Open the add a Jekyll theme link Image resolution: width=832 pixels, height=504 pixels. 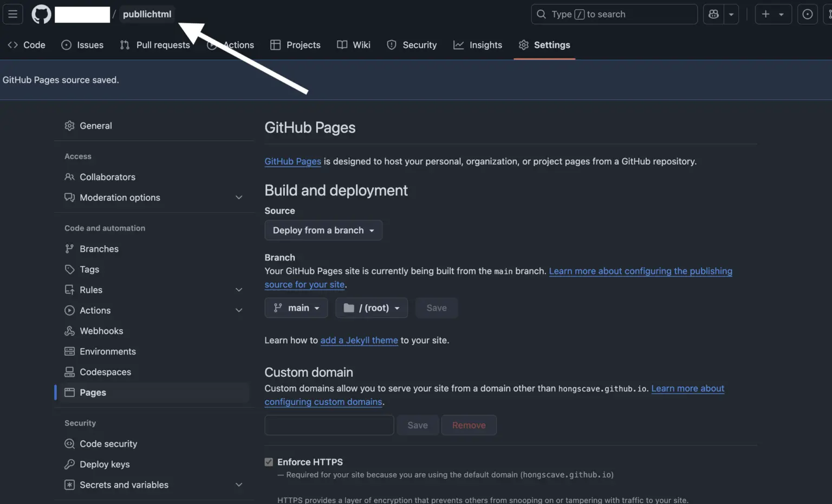tap(359, 340)
